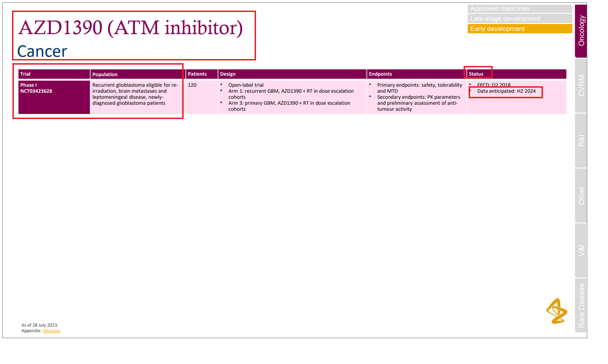The image size is (608, 364).
Task: Select the 'Late-stage development' filter
Action: pyautogui.click(x=519, y=18)
